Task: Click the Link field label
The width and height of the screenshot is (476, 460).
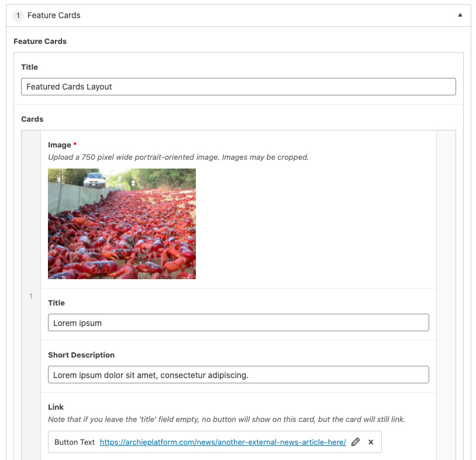Action: tap(56, 407)
